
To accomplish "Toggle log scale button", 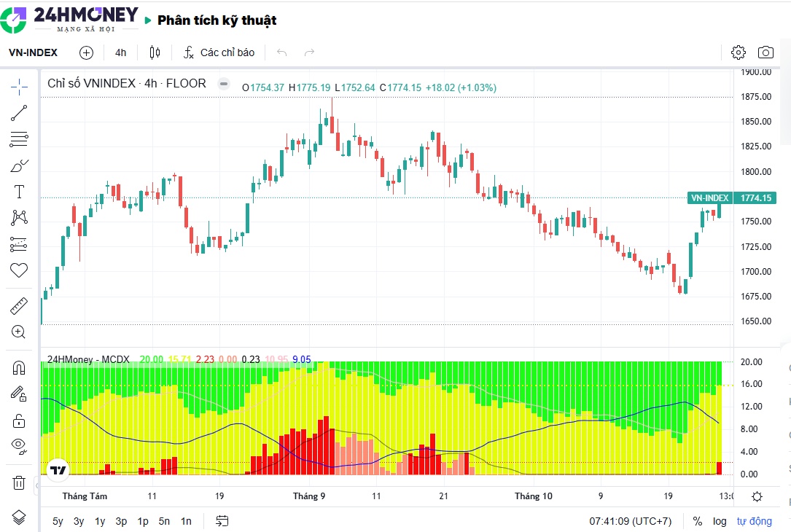I will point(720,521).
